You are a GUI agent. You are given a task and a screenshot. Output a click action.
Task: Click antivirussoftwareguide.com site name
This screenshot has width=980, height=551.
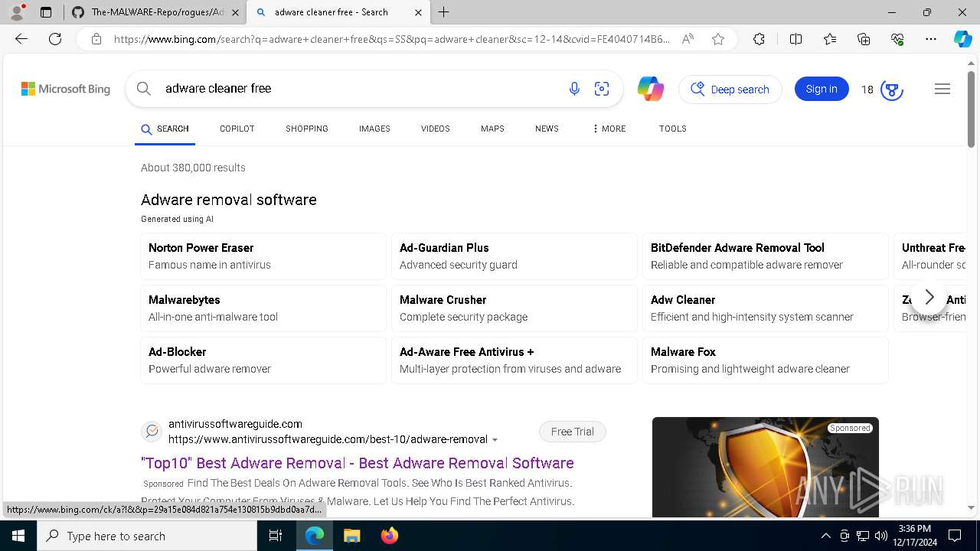click(235, 424)
